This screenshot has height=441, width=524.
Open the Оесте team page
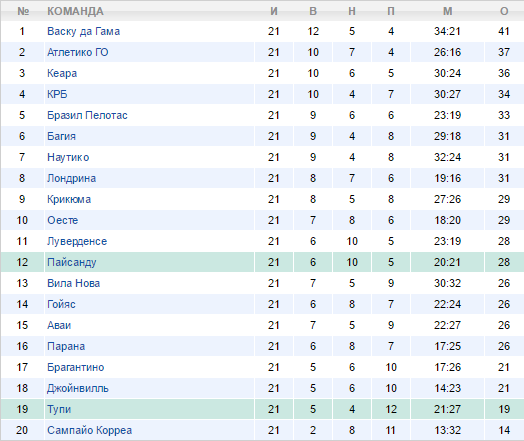tap(62, 220)
